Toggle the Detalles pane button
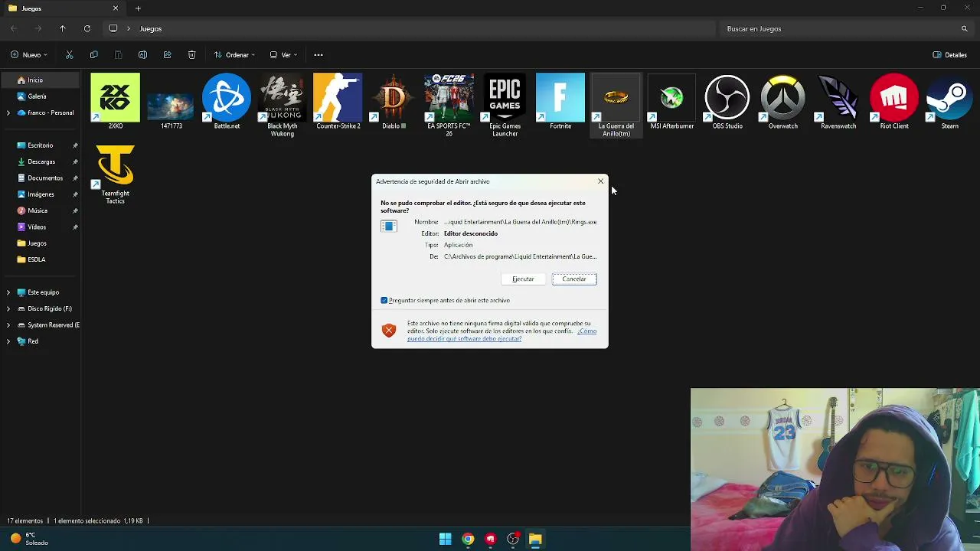The width and height of the screenshot is (980, 551). (949, 55)
